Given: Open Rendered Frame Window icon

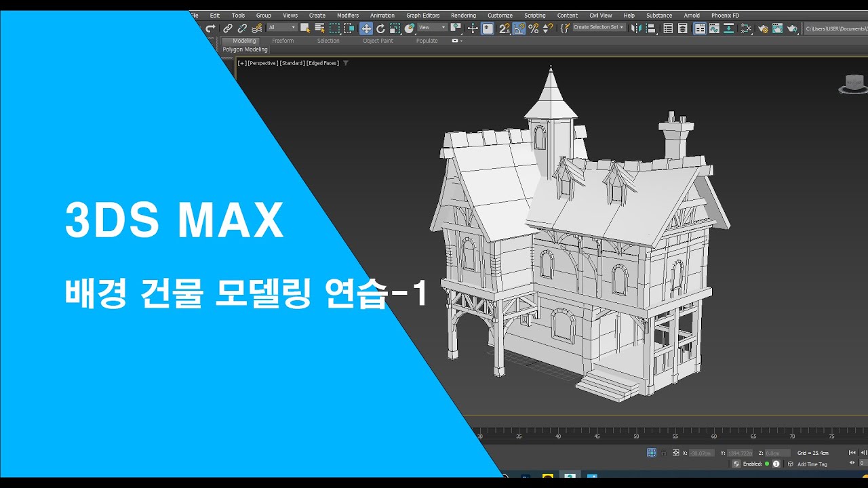Looking at the screenshot, I should (x=777, y=28).
